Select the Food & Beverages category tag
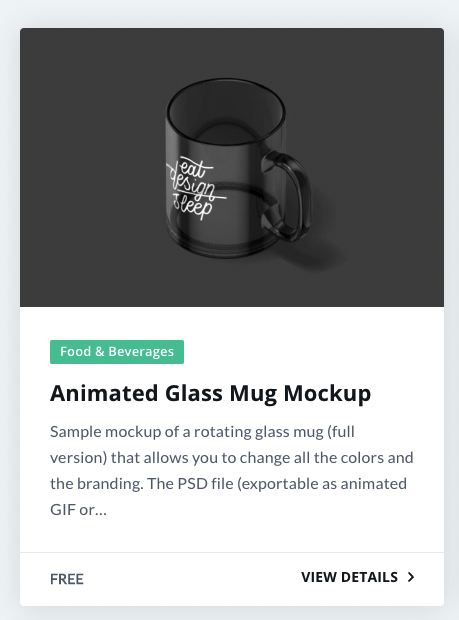 117,352
